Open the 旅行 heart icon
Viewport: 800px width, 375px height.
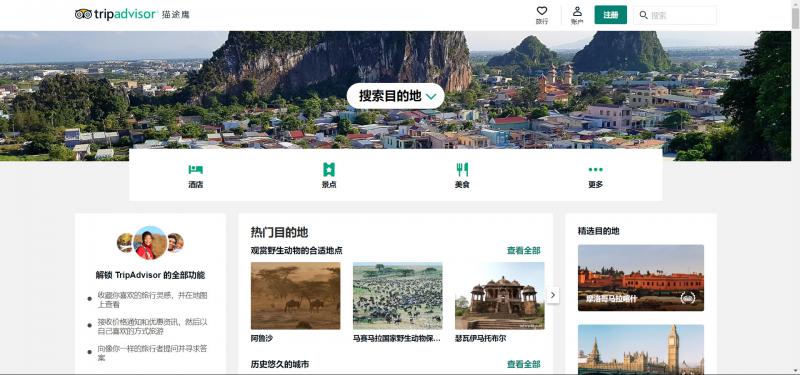542,11
